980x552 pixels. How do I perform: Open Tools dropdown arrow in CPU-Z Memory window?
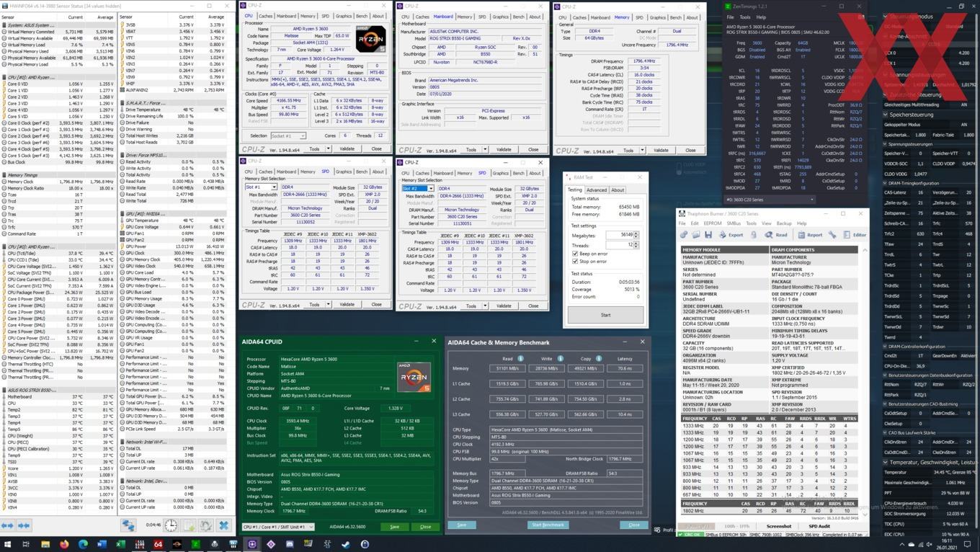642,151
